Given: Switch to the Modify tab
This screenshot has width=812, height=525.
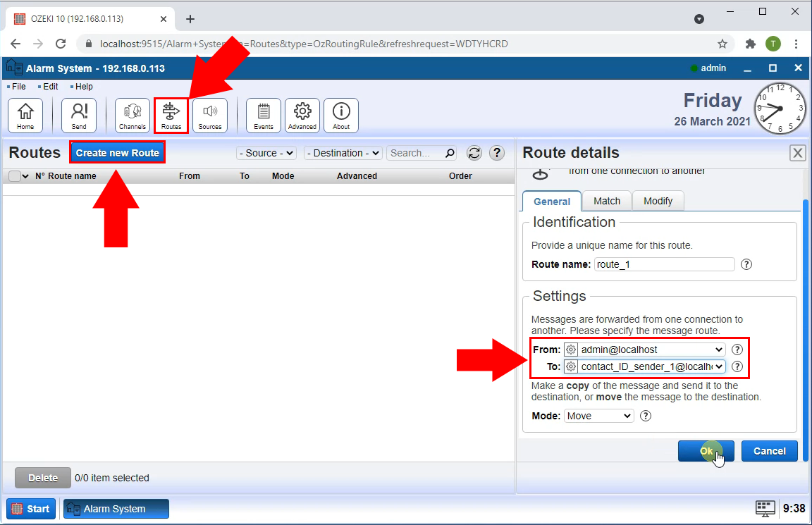Looking at the screenshot, I should pyautogui.click(x=658, y=201).
